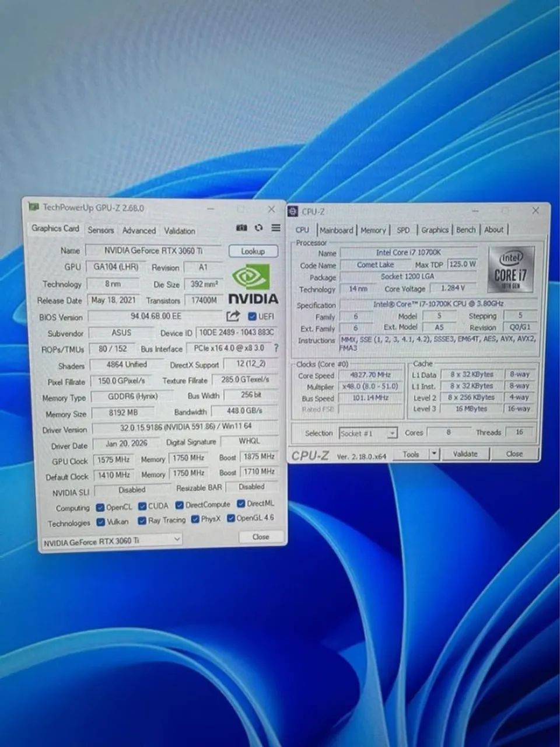Viewport: 560px width, 747px height.
Task: Toggle the Vulkan checkbox
Action: tap(100, 522)
